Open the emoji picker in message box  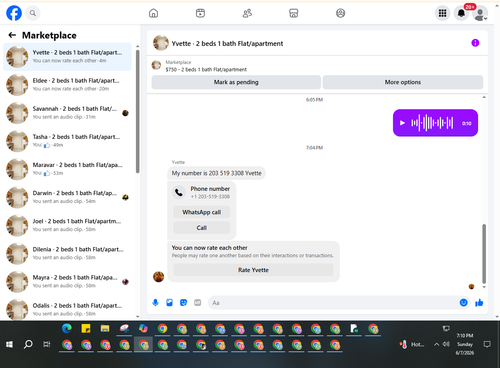(463, 303)
